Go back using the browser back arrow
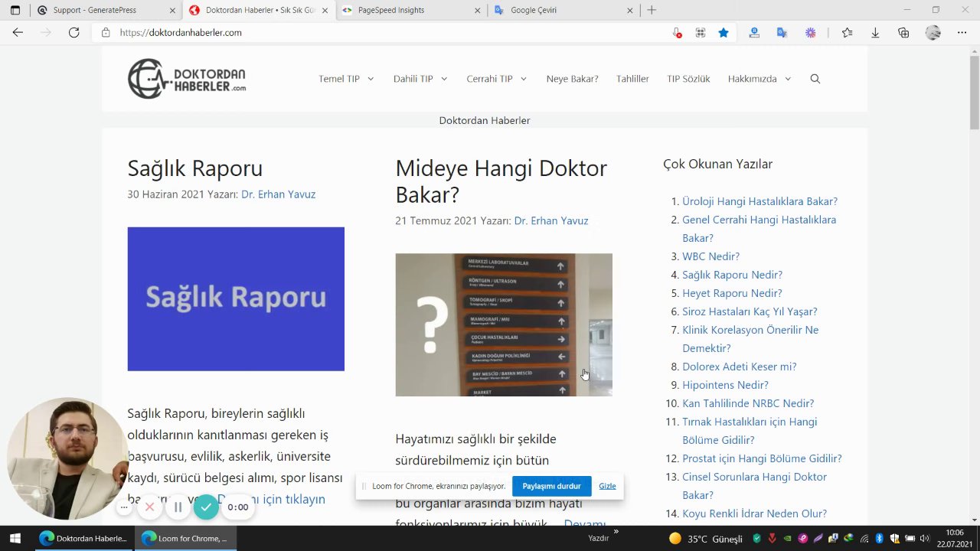The image size is (980, 551). 18,33
